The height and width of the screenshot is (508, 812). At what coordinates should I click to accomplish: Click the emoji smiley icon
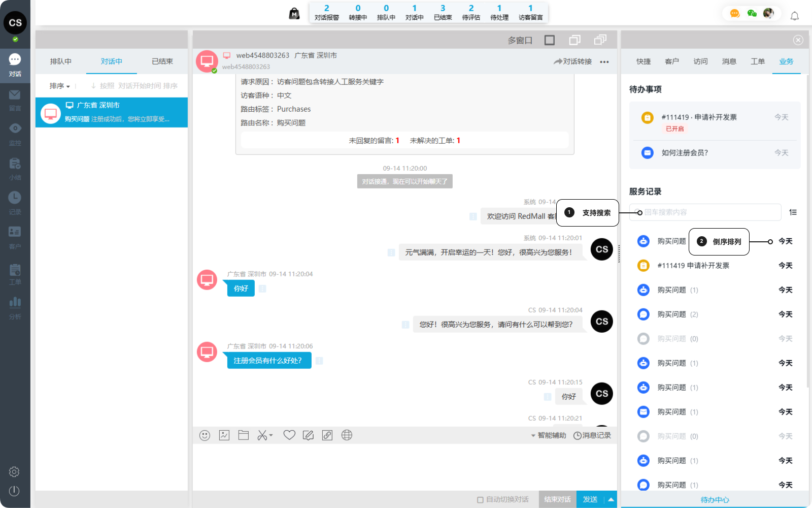click(x=205, y=435)
